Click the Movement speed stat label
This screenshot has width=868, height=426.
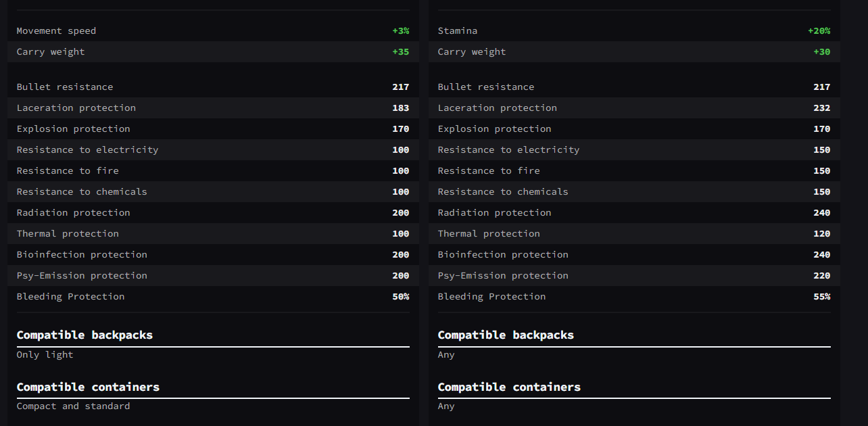click(56, 31)
